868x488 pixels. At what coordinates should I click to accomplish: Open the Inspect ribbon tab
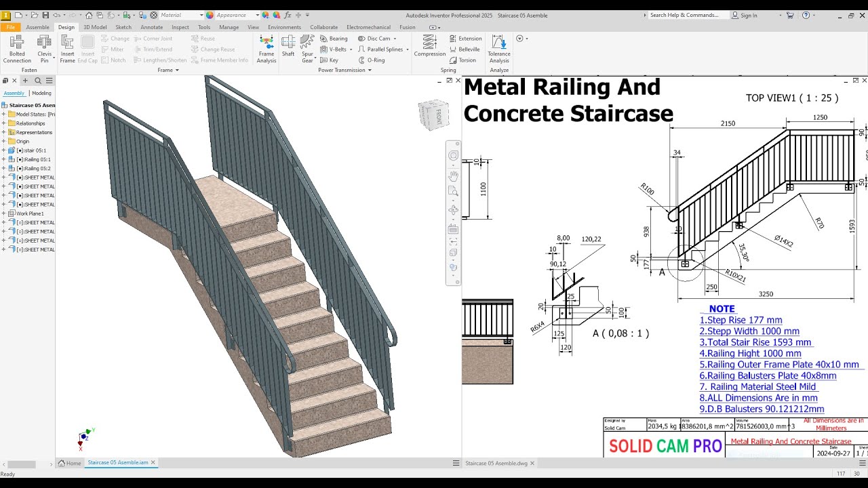[x=180, y=27]
